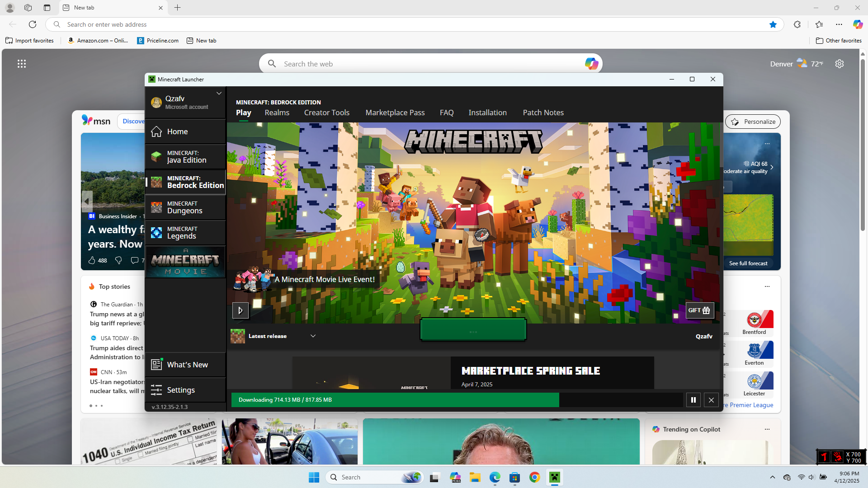Click the favorite star in address bar

pyautogui.click(x=773, y=24)
